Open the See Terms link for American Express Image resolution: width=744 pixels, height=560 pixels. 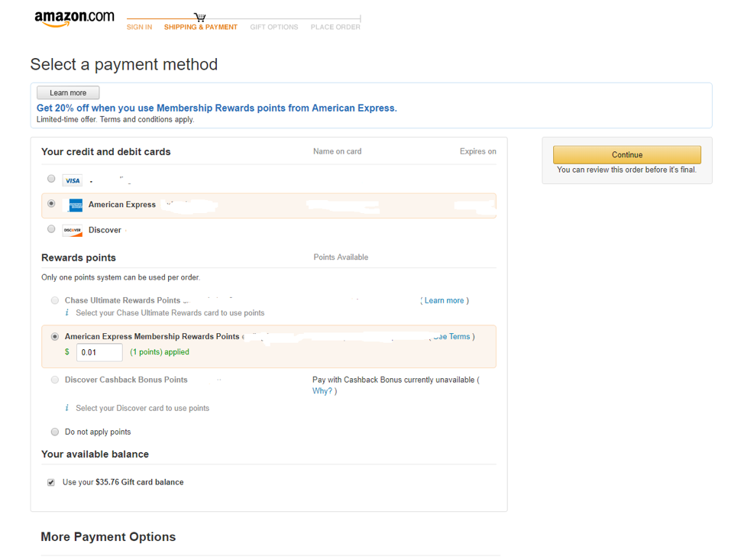click(x=451, y=336)
